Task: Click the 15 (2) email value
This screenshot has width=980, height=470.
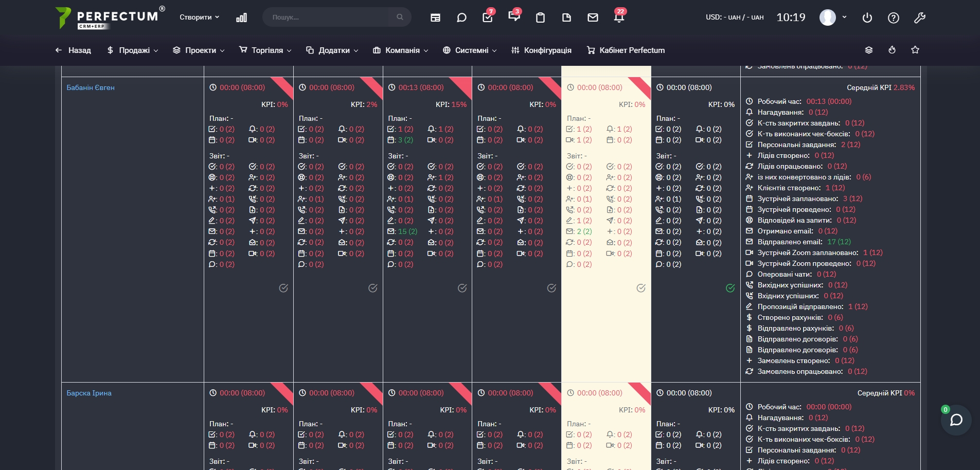Action: (x=407, y=231)
